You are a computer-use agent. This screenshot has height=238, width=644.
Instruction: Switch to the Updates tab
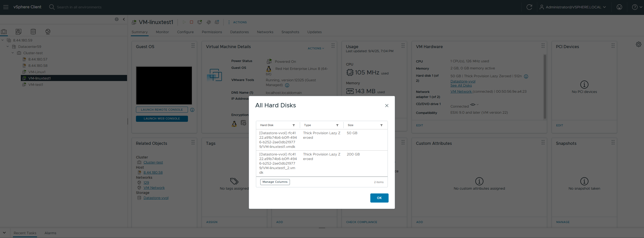click(x=315, y=32)
